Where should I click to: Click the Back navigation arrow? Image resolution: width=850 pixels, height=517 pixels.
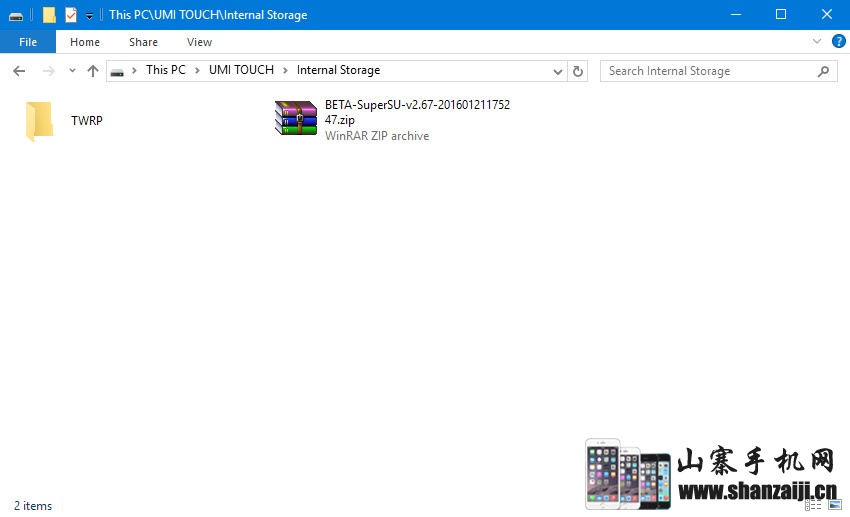click(x=19, y=71)
